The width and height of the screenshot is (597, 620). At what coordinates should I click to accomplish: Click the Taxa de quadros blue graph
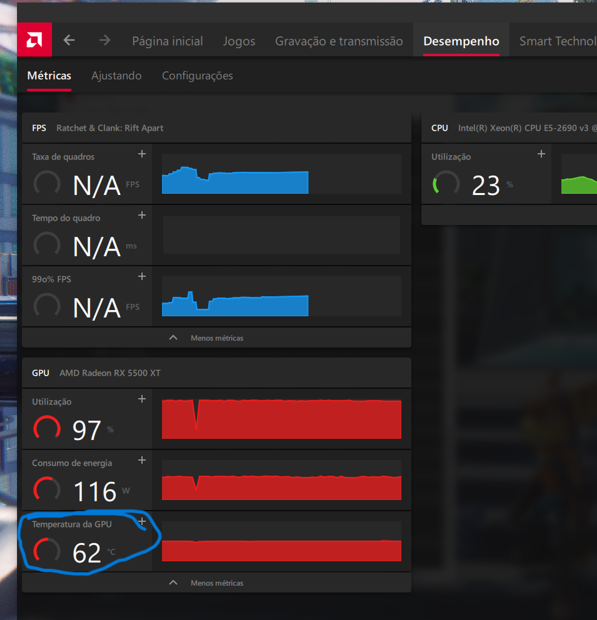[x=281, y=174]
